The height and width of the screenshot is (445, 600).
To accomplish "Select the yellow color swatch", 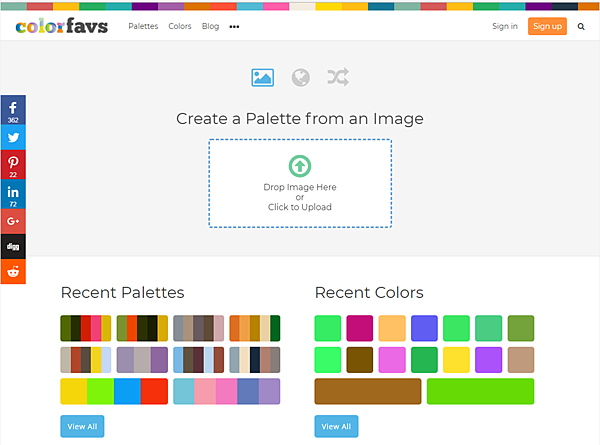I will click(457, 360).
